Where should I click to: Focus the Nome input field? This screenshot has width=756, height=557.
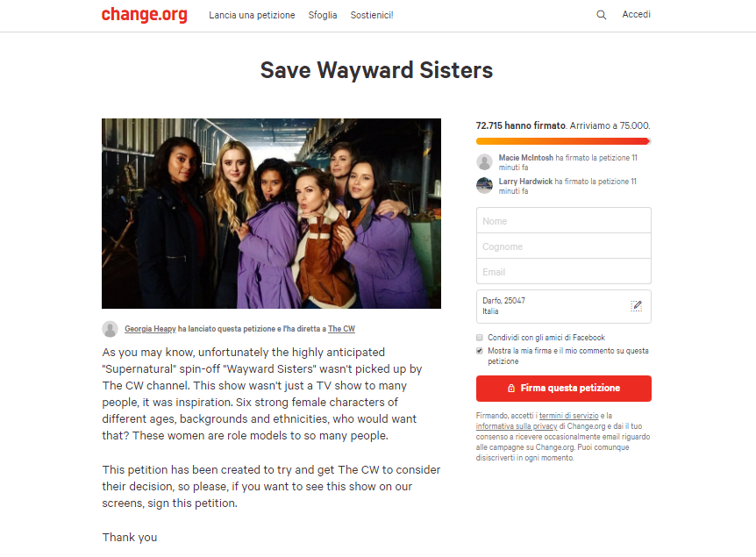pos(564,221)
